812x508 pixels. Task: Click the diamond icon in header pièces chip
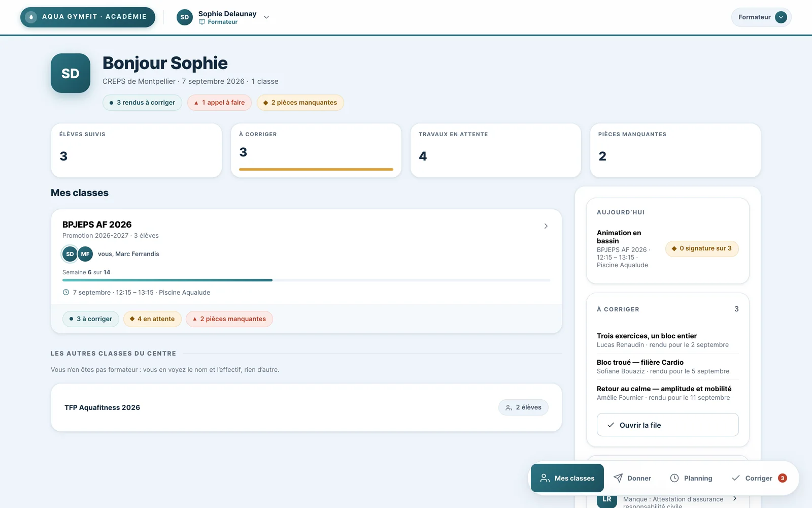click(265, 103)
